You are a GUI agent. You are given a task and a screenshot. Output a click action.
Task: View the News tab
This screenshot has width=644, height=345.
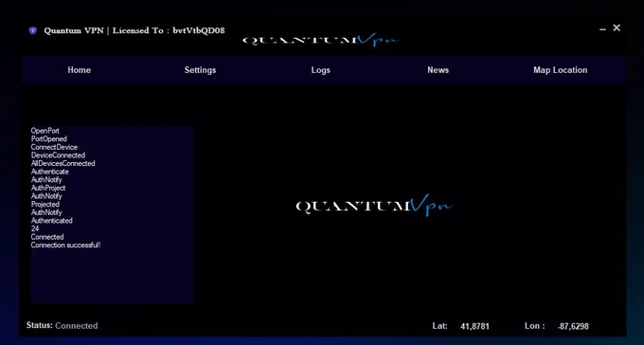(x=438, y=70)
